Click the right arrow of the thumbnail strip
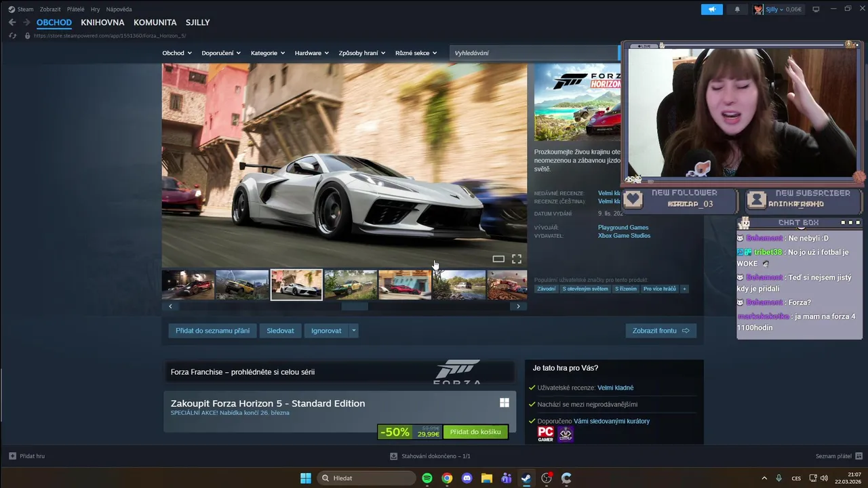The height and width of the screenshot is (488, 868). pyautogui.click(x=518, y=306)
